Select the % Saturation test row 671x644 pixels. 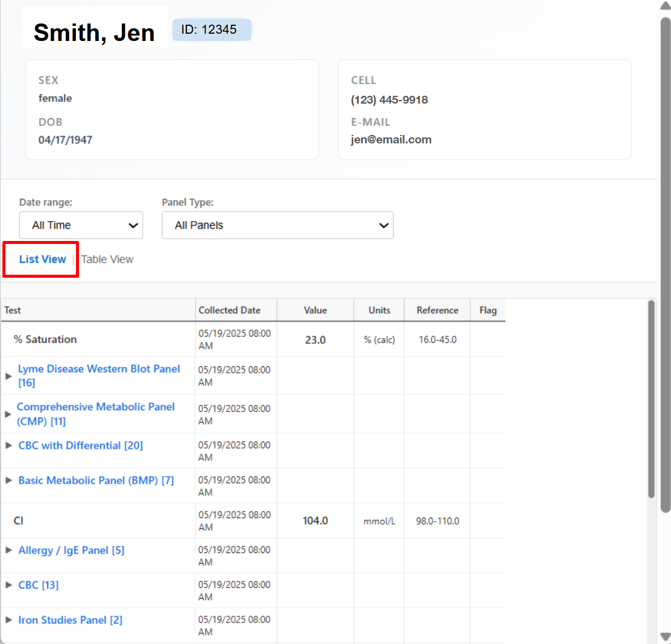pyautogui.click(x=45, y=340)
